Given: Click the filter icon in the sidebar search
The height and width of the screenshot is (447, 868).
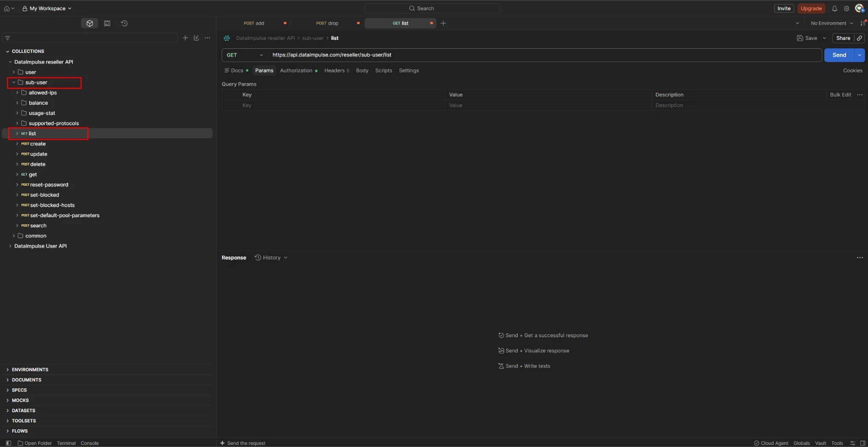Looking at the screenshot, I should point(7,38).
